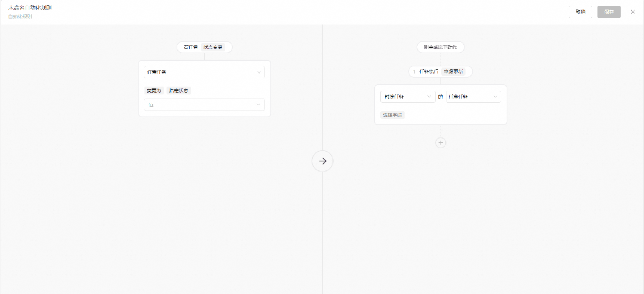
Task: Select the 指定状态 tag in trigger card
Action: (x=178, y=91)
